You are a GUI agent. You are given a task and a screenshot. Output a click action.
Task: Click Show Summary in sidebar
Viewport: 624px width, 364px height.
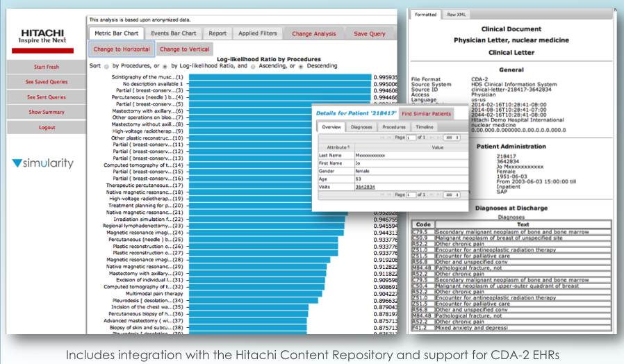(46, 112)
